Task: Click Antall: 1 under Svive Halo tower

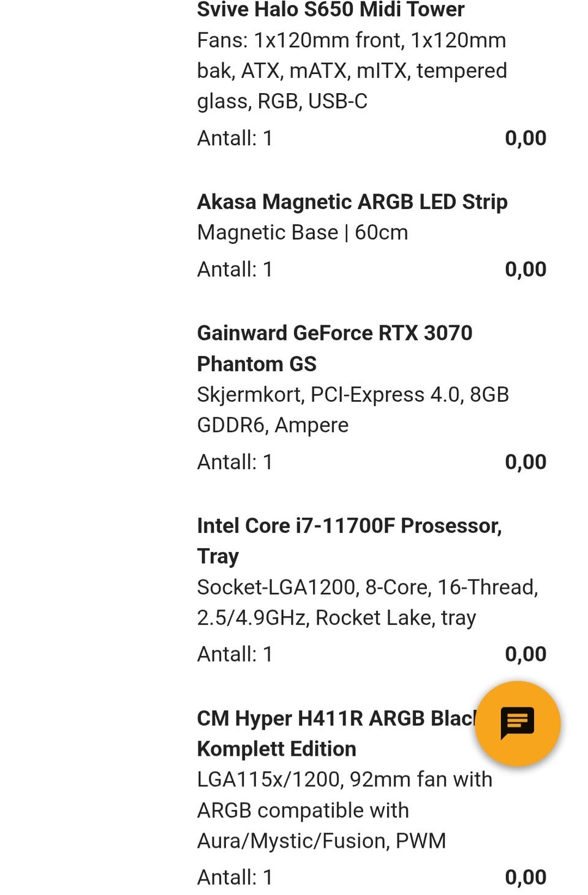Action: click(x=235, y=138)
